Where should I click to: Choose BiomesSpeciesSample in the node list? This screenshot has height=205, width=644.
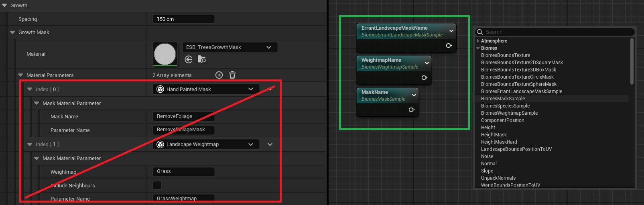[505, 106]
